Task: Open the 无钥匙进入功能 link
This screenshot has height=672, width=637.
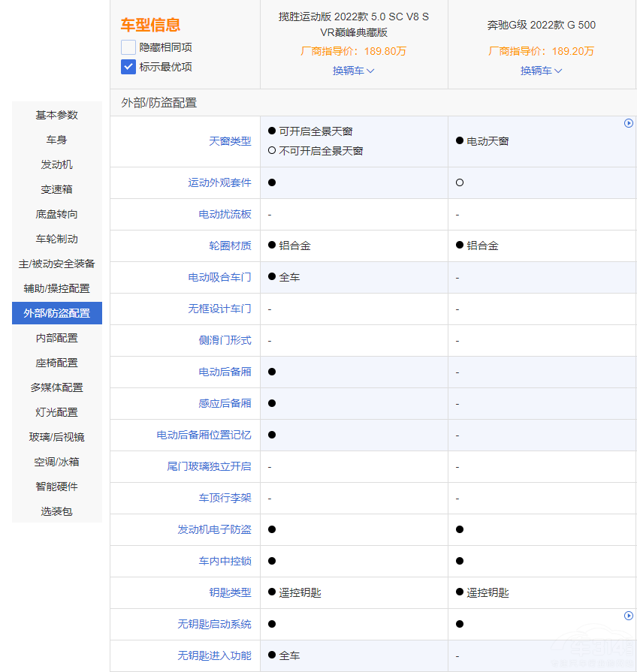Action: coord(216,655)
